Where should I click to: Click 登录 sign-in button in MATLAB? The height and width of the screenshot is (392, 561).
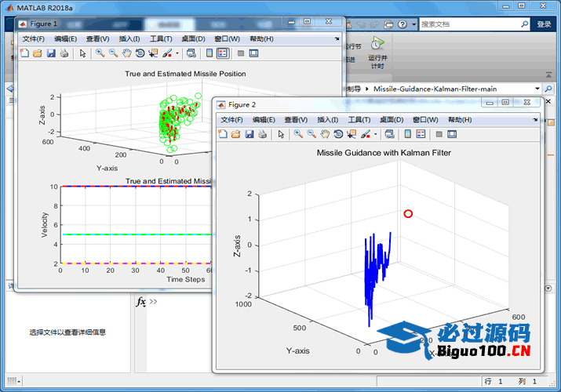(544, 24)
